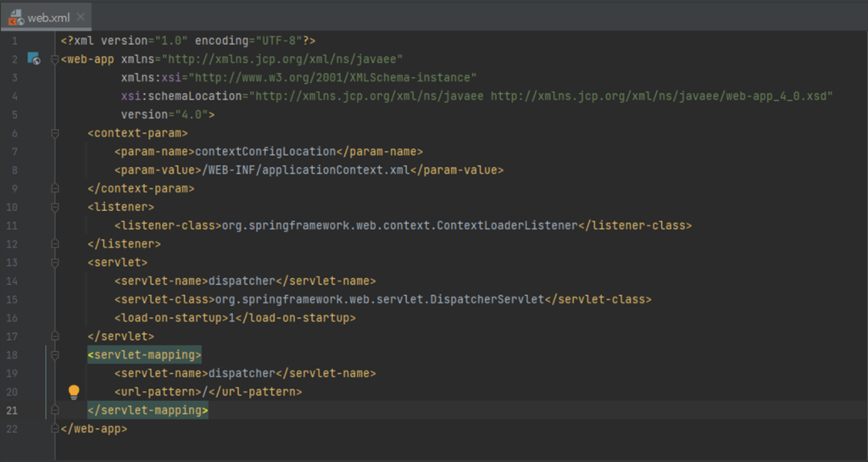Collapse the servlet-mapping block at line 18
868x462 pixels.
coord(55,355)
